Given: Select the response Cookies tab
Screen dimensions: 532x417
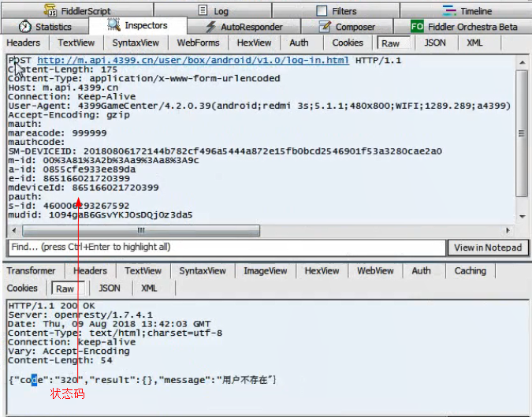Looking at the screenshot, I should coord(22,288).
